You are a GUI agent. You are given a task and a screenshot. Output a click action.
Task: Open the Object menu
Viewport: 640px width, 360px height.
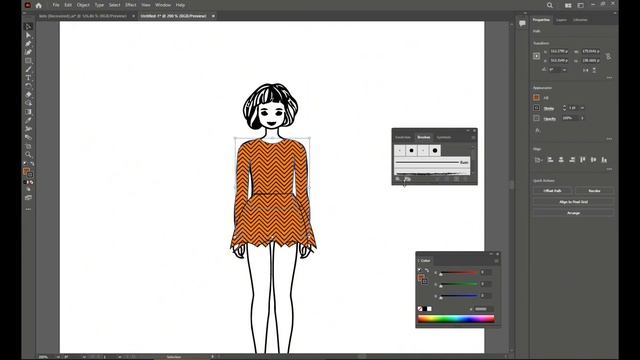pos(83,5)
